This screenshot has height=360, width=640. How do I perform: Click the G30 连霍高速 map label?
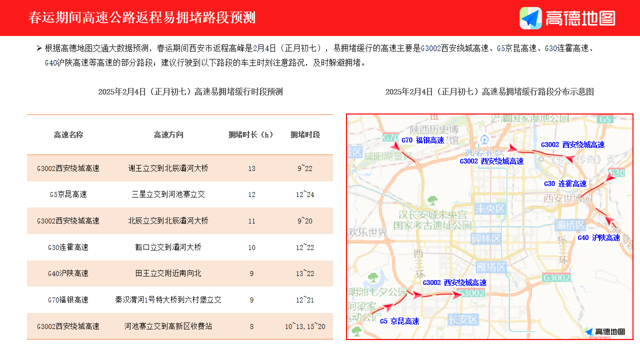[x=565, y=184]
